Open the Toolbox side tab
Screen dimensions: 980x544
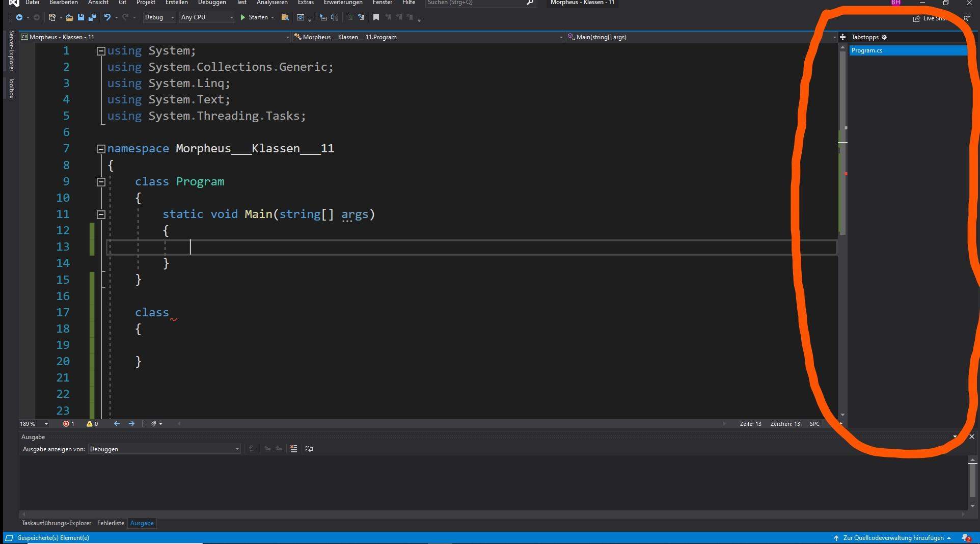click(11, 88)
